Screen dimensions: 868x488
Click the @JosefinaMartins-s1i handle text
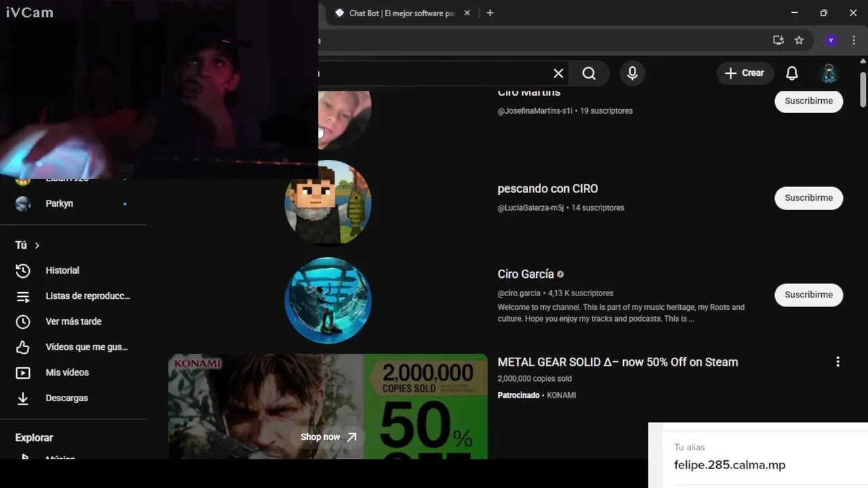click(x=535, y=111)
